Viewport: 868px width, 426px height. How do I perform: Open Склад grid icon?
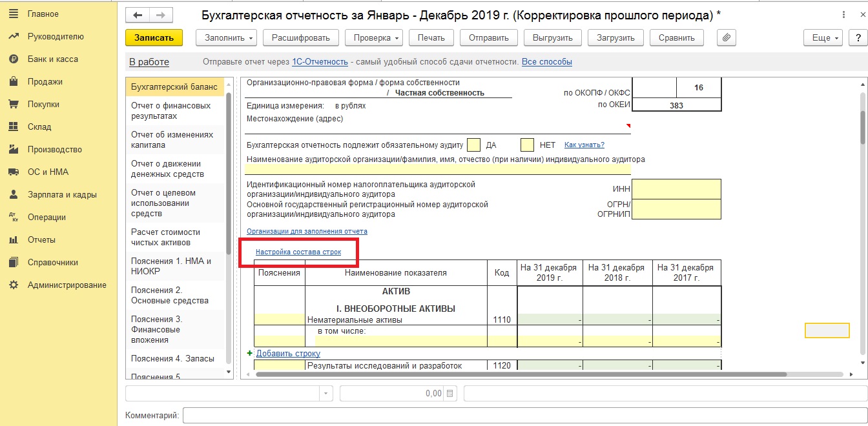coord(13,127)
